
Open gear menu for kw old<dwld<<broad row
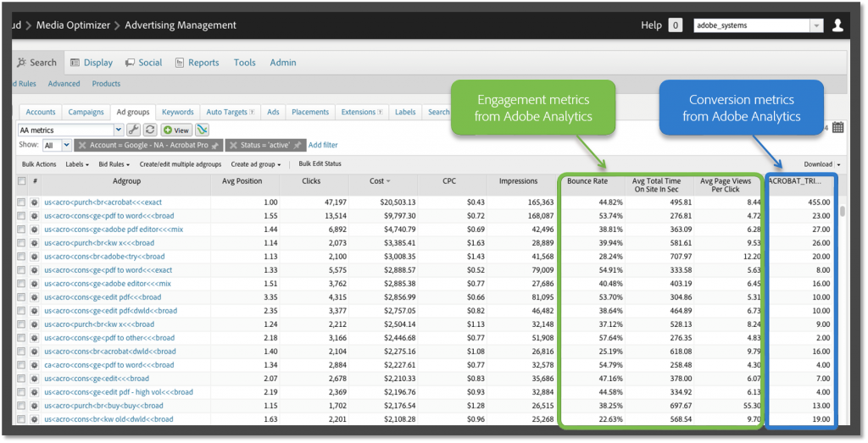[x=34, y=419]
